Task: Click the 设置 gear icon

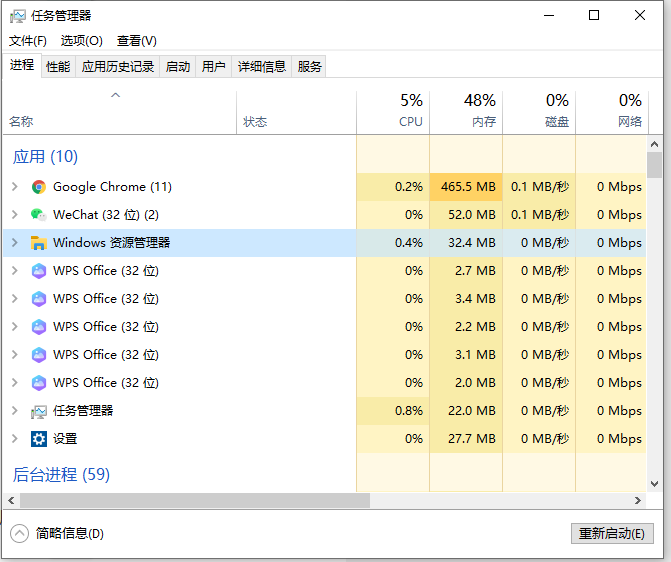Action: [39, 439]
